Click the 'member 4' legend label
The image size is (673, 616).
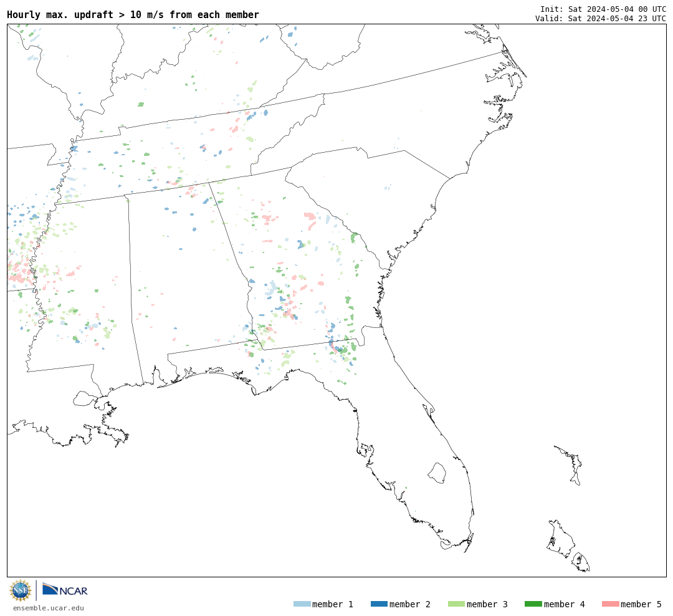(565, 604)
